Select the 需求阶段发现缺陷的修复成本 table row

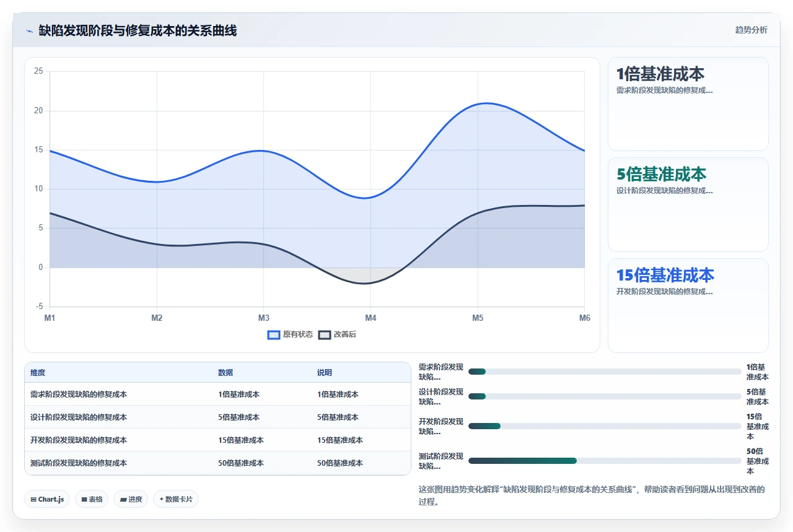pyautogui.click(x=217, y=395)
